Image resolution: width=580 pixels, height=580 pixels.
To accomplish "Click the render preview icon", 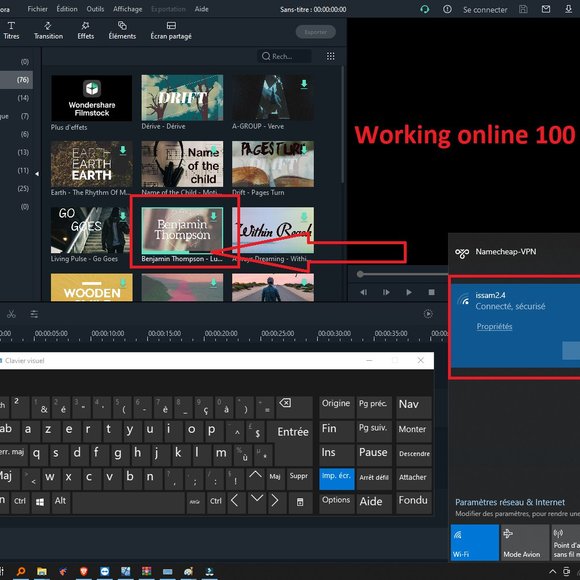I will (428, 314).
